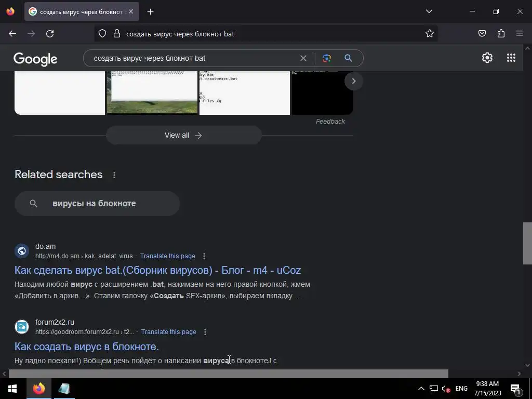Open the three-dot menu for do.am result
The width and height of the screenshot is (532, 399).
point(204,256)
